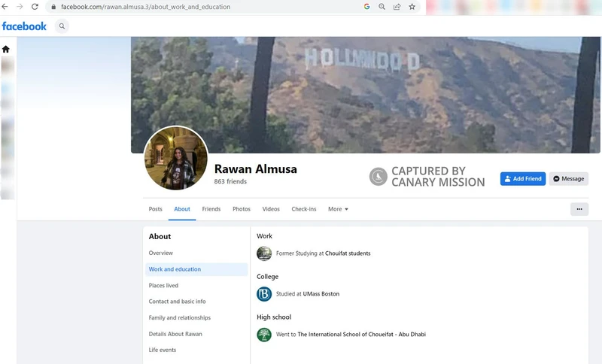Click the facebook logo
The width and height of the screenshot is (602, 364).
pos(24,26)
